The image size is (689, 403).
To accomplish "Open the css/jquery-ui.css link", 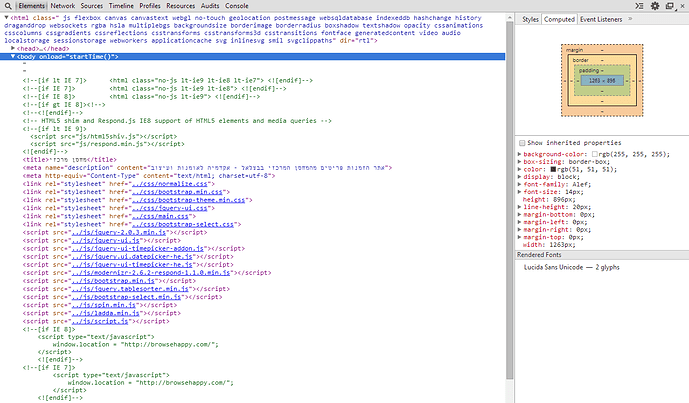I will tap(169, 208).
